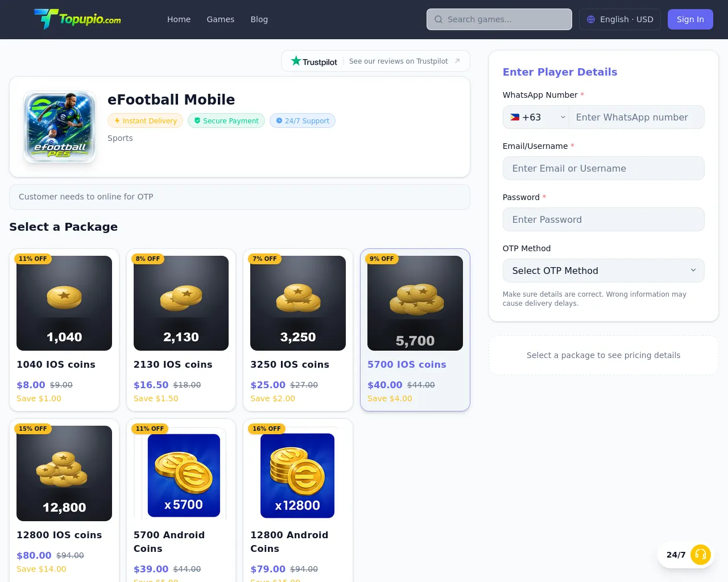Click the 12800 Android Coins title
728x582 pixels.
click(289, 542)
